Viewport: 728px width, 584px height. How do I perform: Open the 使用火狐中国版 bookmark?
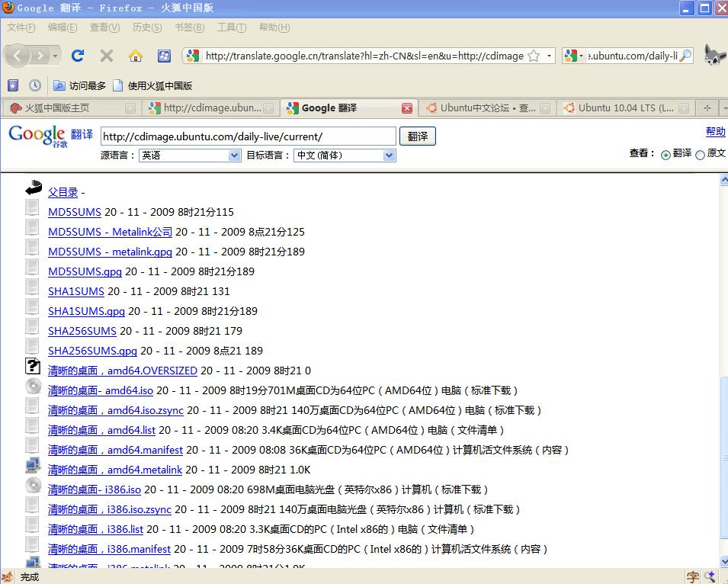[x=152, y=85]
